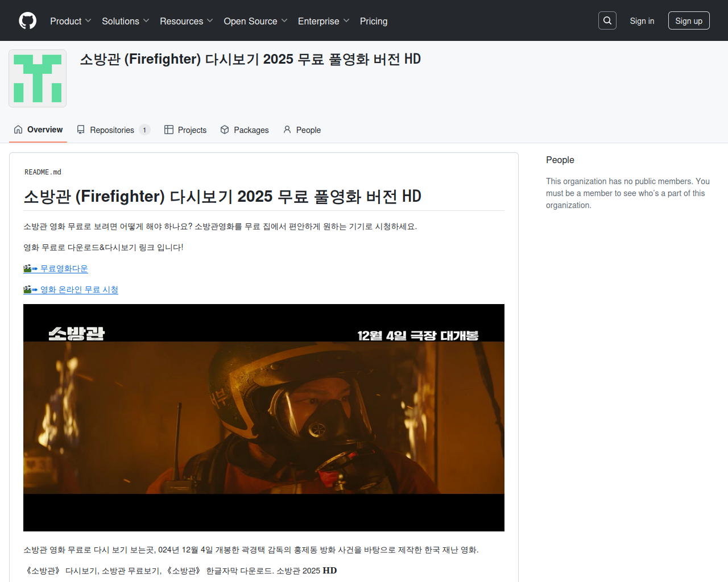The height and width of the screenshot is (582, 728).
Task: Click the Projects table icon
Action: [169, 130]
